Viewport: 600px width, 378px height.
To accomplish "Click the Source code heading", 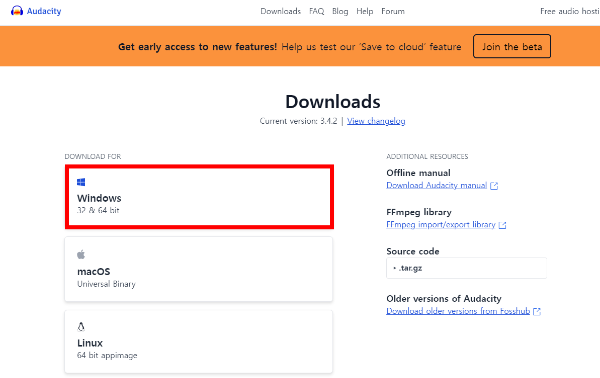I will click(x=413, y=251).
